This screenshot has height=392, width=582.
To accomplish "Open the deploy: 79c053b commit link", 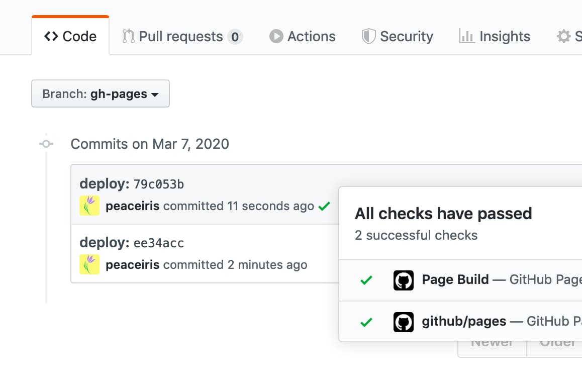I will (132, 184).
